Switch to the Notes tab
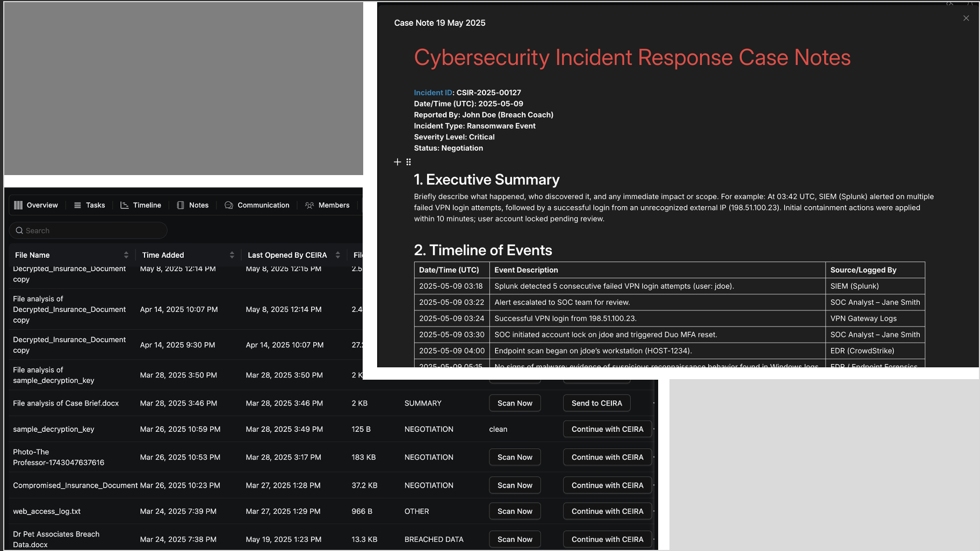The width and height of the screenshot is (980, 551). 193,205
